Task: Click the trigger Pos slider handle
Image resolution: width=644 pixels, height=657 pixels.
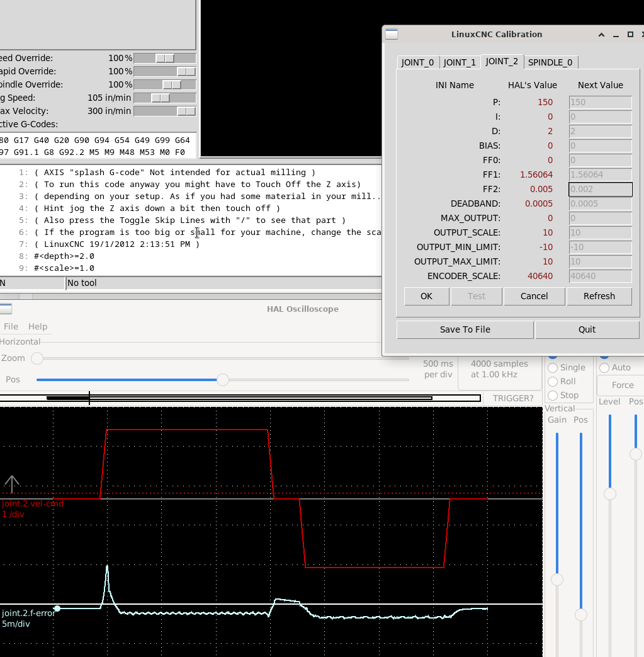Action: tap(636, 454)
